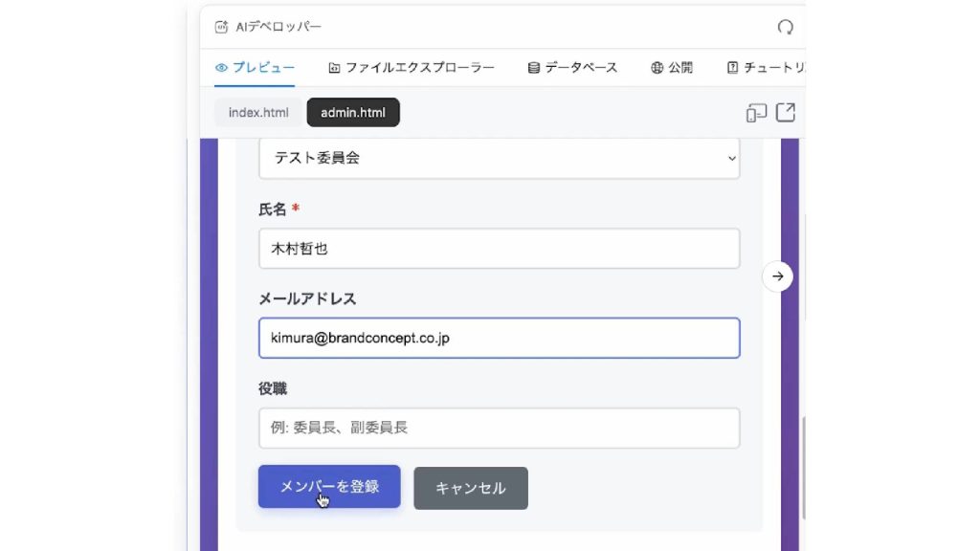Open the チュートリアル tab
The width and height of the screenshot is (980, 551).
click(x=764, y=68)
